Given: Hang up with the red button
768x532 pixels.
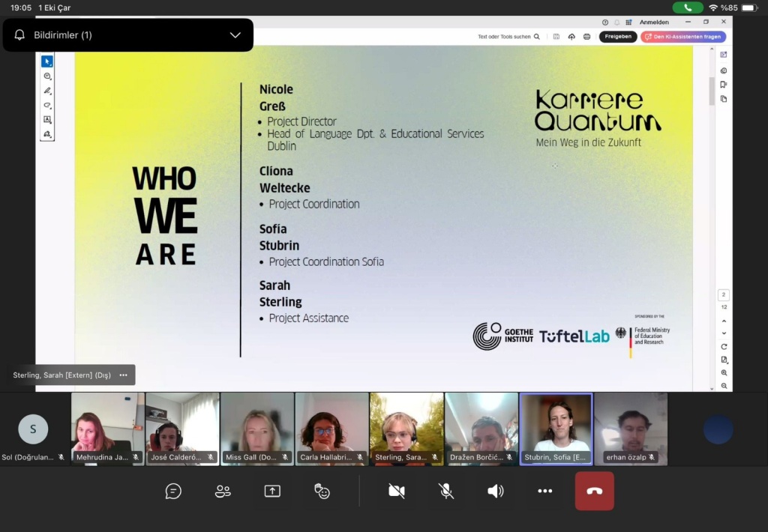Looking at the screenshot, I should tap(594, 491).
